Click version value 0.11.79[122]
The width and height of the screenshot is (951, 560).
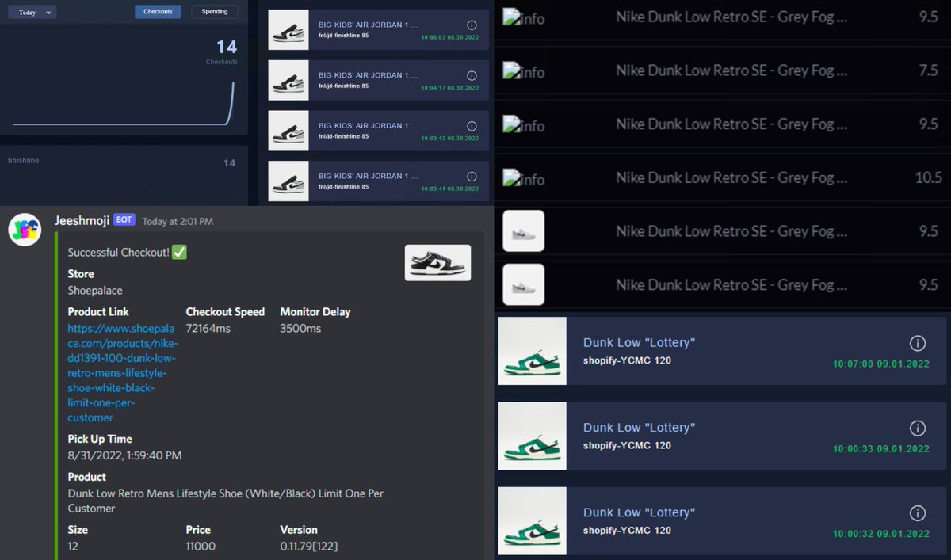(309, 547)
